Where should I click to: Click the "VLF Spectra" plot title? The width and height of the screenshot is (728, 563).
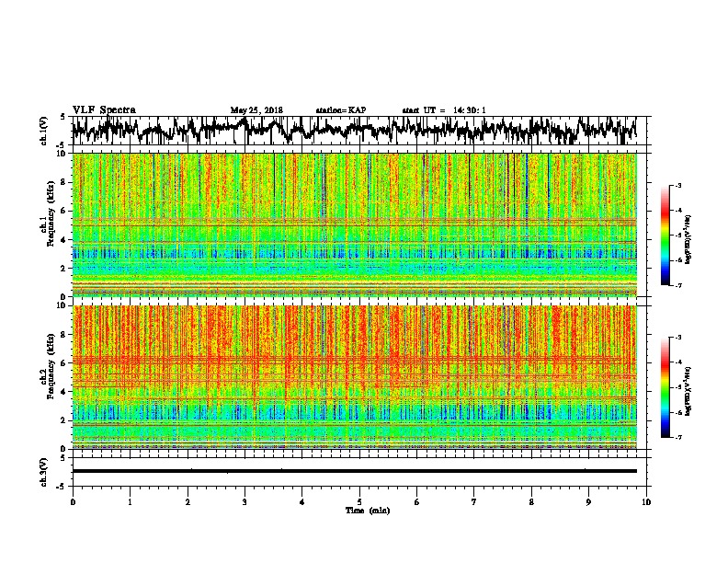104,110
